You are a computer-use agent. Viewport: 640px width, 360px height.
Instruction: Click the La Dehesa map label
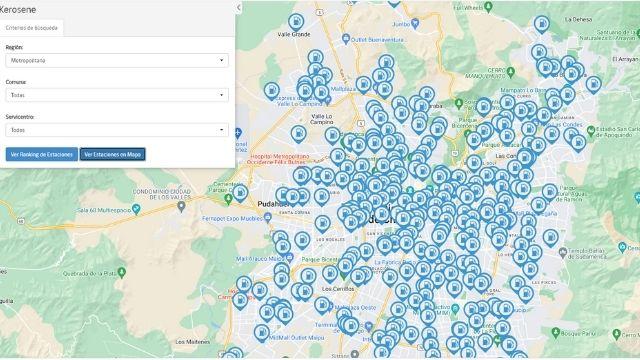pyautogui.click(x=578, y=19)
